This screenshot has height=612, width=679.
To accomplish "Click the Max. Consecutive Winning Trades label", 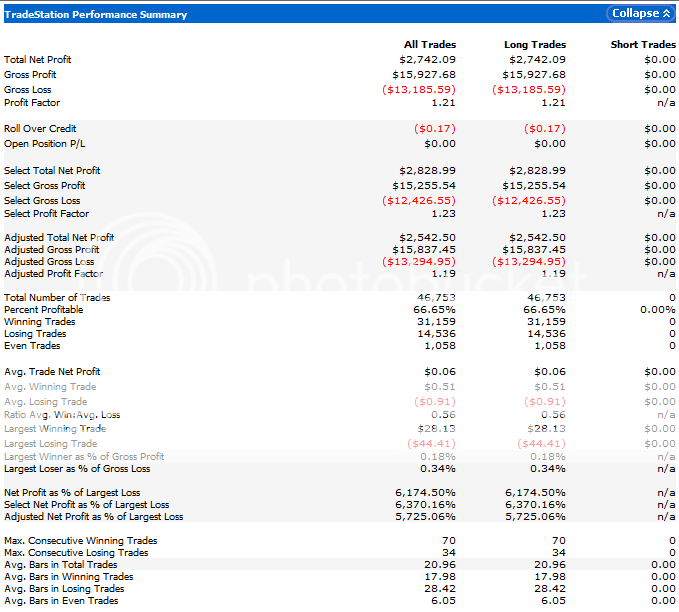I will tap(81, 541).
